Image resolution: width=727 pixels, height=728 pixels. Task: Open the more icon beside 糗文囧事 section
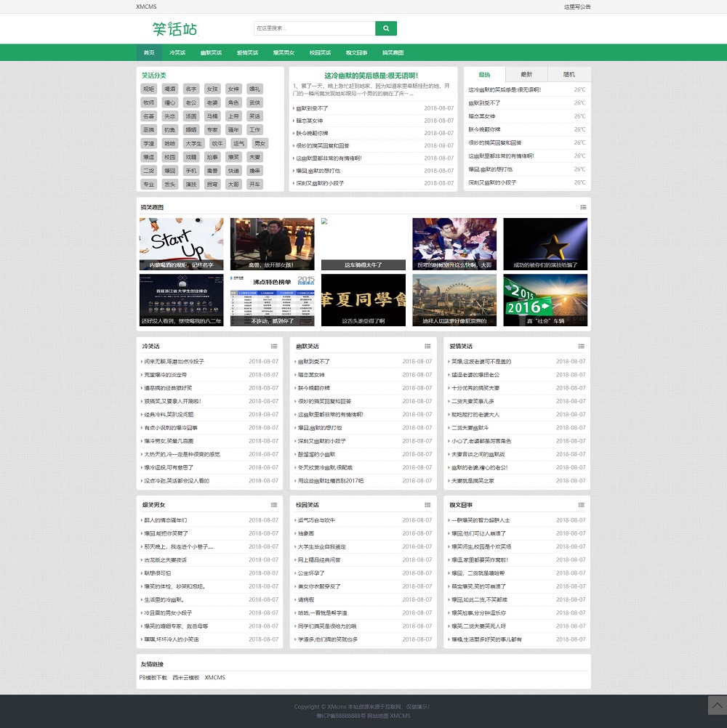[x=581, y=504]
